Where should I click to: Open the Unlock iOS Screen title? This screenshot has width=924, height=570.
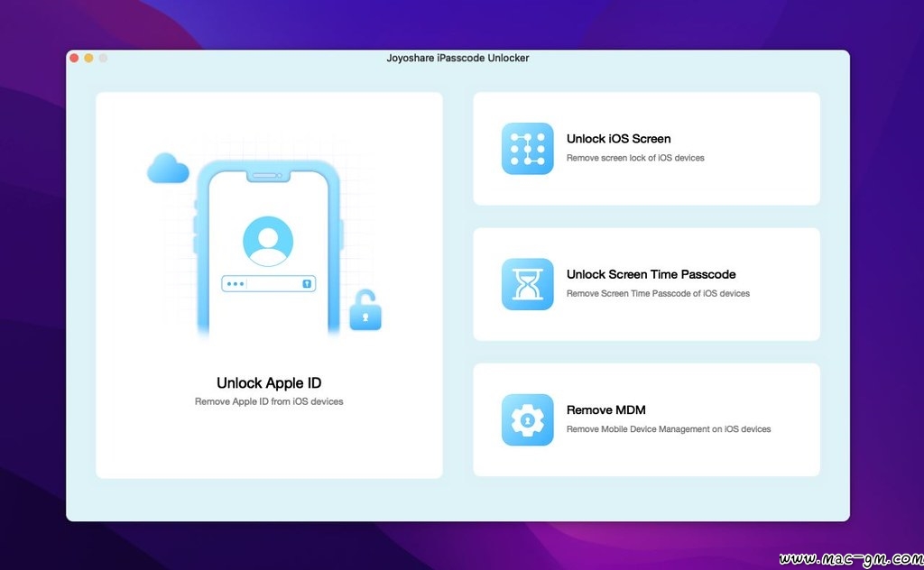coord(619,138)
